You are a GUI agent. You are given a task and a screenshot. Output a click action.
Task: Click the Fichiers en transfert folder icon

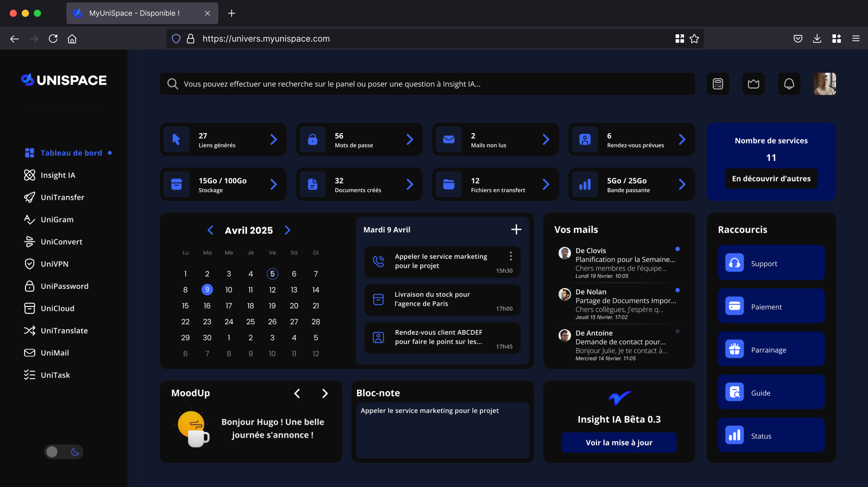[x=448, y=184]
